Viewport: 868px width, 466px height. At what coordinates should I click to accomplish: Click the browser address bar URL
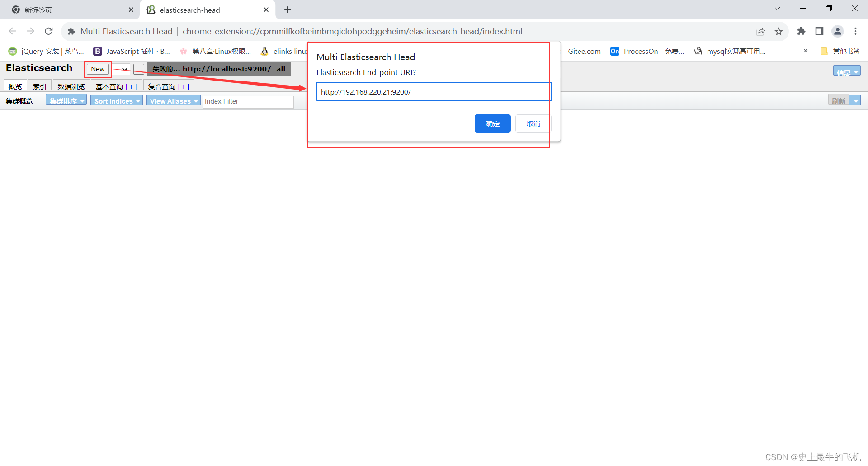coord(352,31)
